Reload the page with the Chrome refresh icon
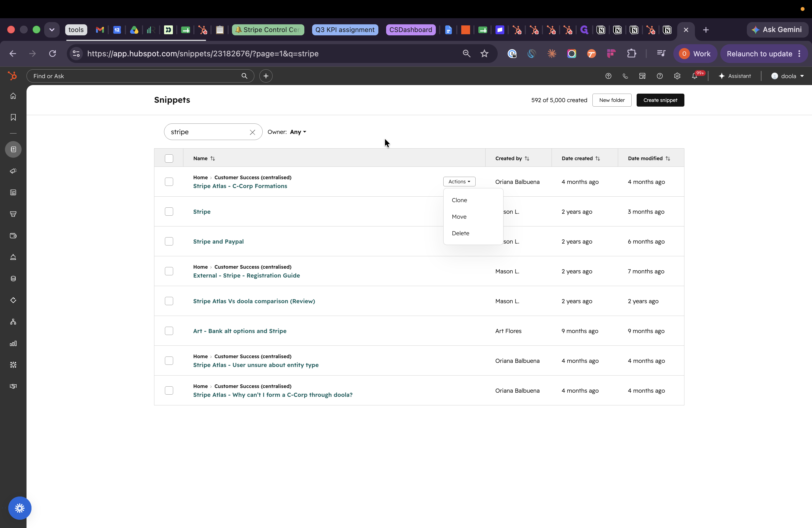The image size is (812, 528). tap(52, 54)
